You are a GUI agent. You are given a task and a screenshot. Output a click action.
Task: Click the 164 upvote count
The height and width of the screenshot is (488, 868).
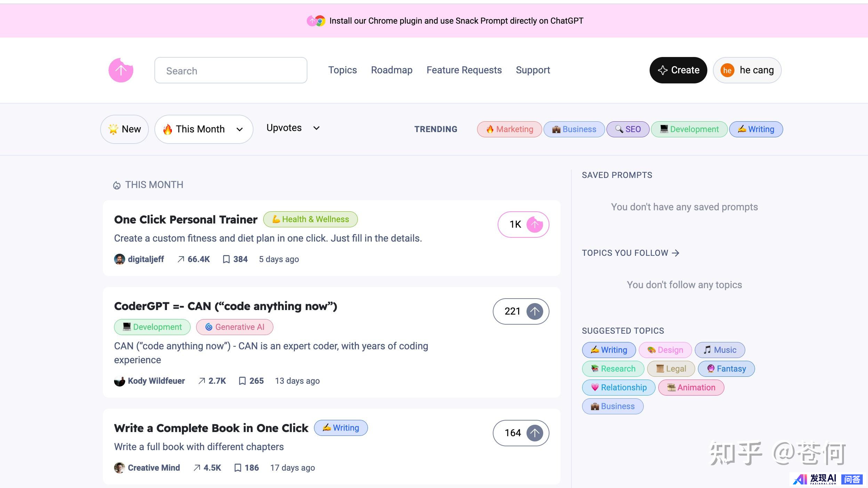(x=513, y=433)
